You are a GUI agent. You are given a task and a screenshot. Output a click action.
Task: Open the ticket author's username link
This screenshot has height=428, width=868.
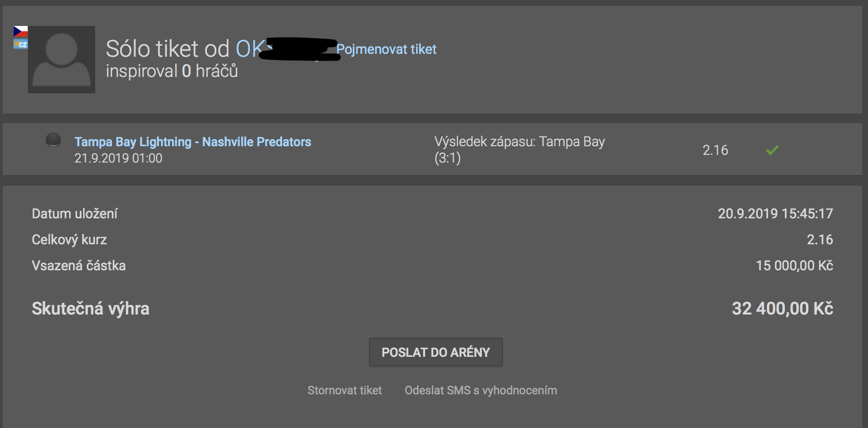pos(286,49)
